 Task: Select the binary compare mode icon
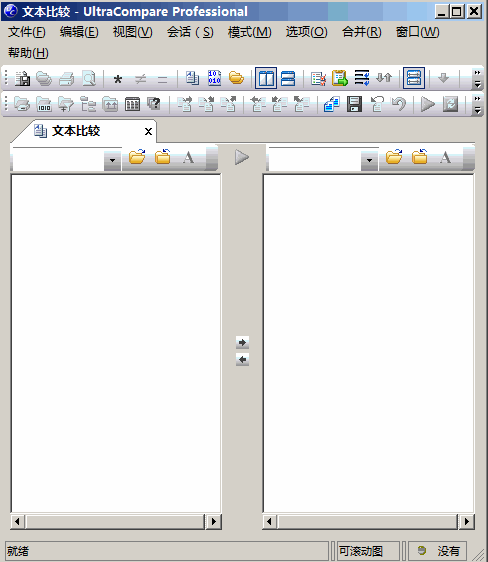214,78
